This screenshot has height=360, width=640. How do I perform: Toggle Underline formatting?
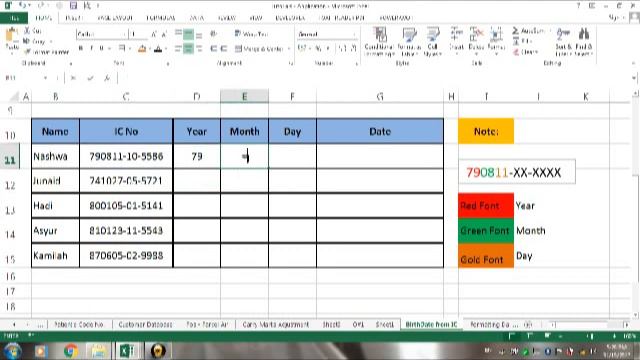[101, 49]
